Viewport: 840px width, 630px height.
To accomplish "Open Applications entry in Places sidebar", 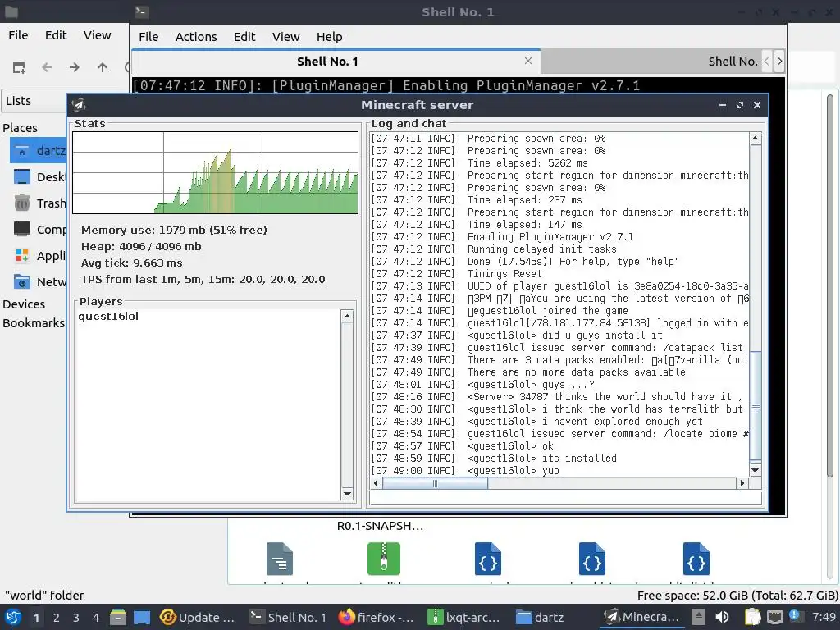I will 39,256.
